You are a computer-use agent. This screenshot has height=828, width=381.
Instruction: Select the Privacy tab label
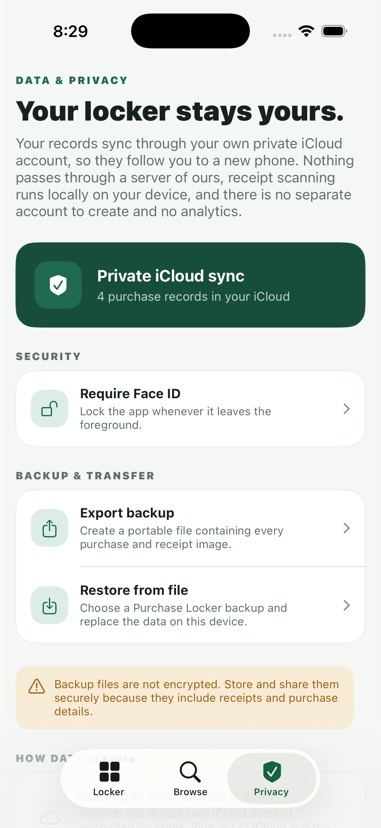point(271,792)
